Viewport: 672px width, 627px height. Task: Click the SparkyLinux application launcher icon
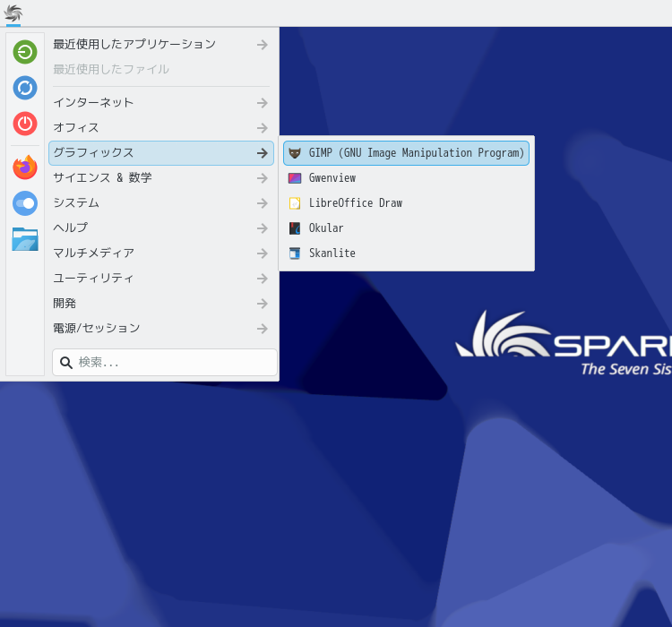[13, 13]
